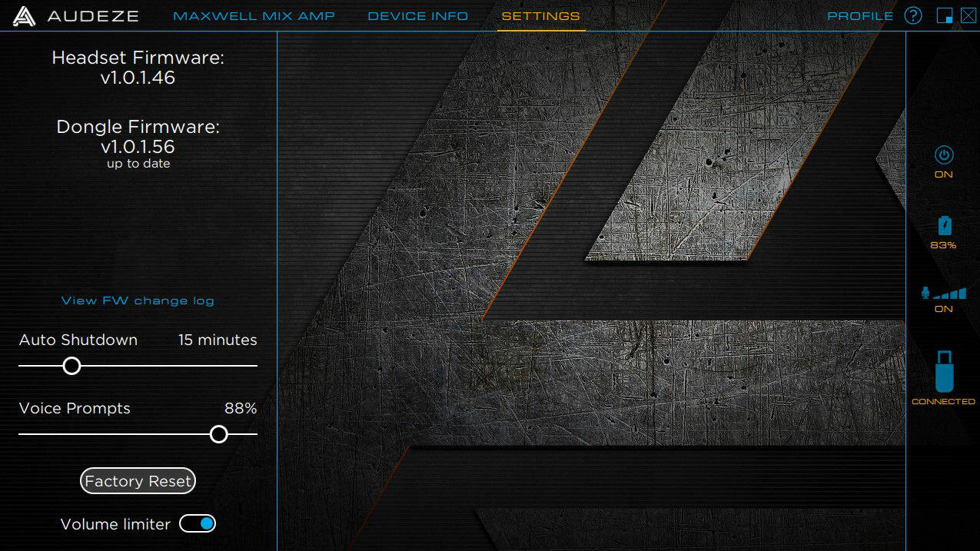Click the Factory Reset button
The height and width of the screenshot is (551, 980).
138,481
